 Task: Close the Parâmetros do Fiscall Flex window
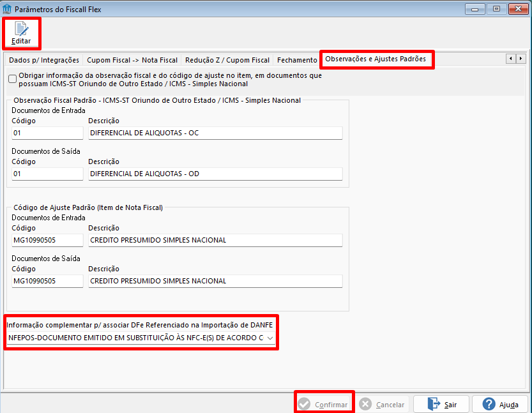point(518,9)
